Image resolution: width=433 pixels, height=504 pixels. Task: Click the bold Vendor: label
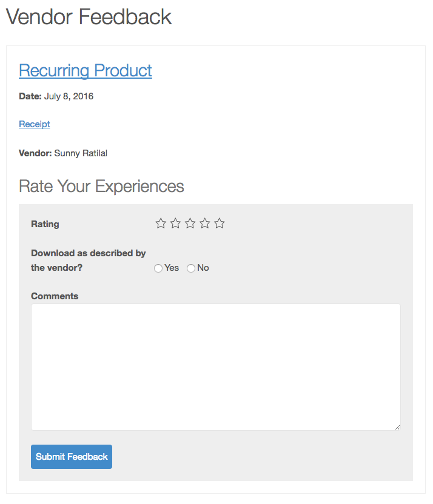pyautogui.click(x=35, y=153)
